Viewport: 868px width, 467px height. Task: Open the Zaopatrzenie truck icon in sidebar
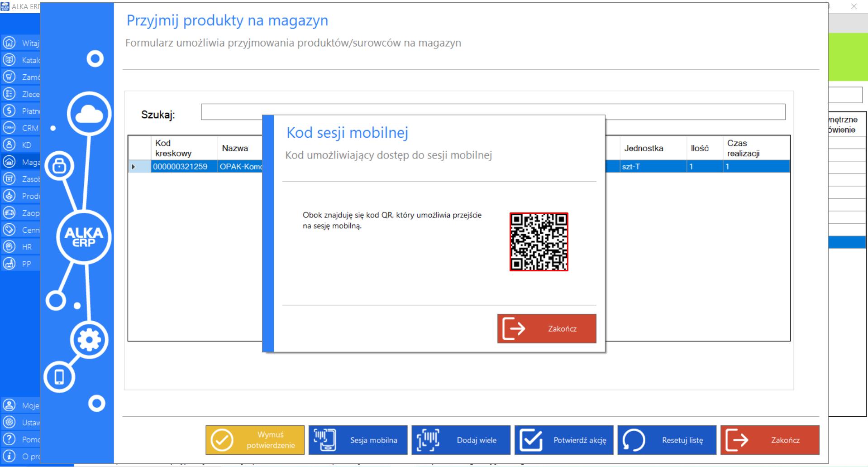pos(9,212)
